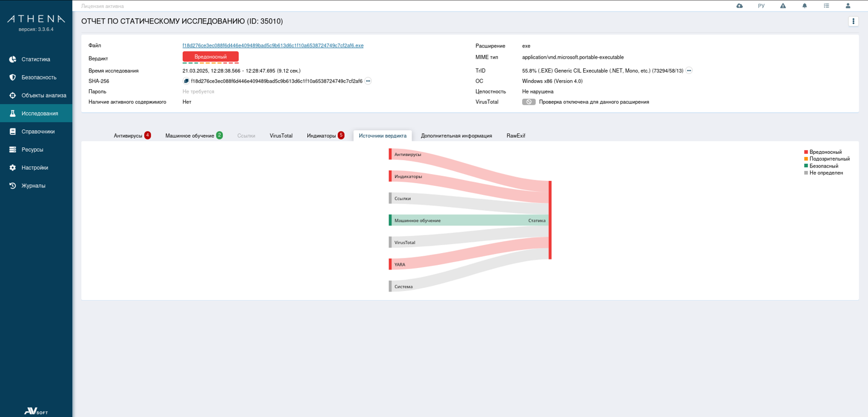This screenshot has width=868, height=417.
Task: Open the user profile icon
Action: click(848, 6)
